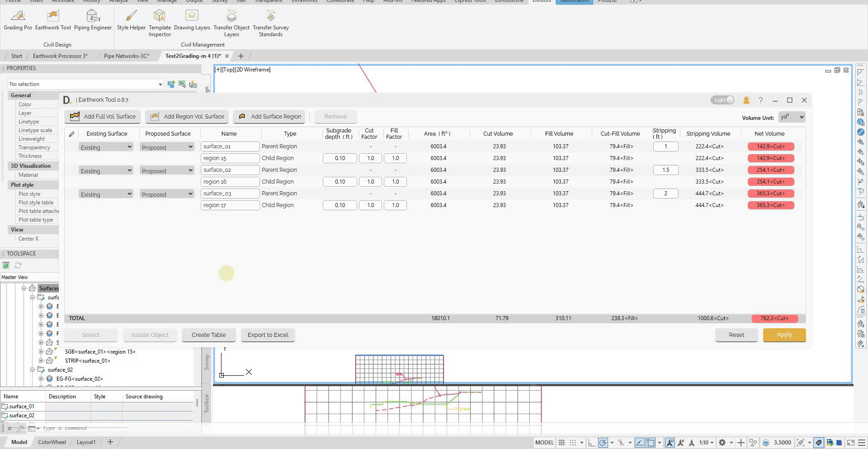The height and width of the screenshot is (449, 868).
Task: Switch the Earthwork Tool theme using the Light toggle
Action: 722,100
